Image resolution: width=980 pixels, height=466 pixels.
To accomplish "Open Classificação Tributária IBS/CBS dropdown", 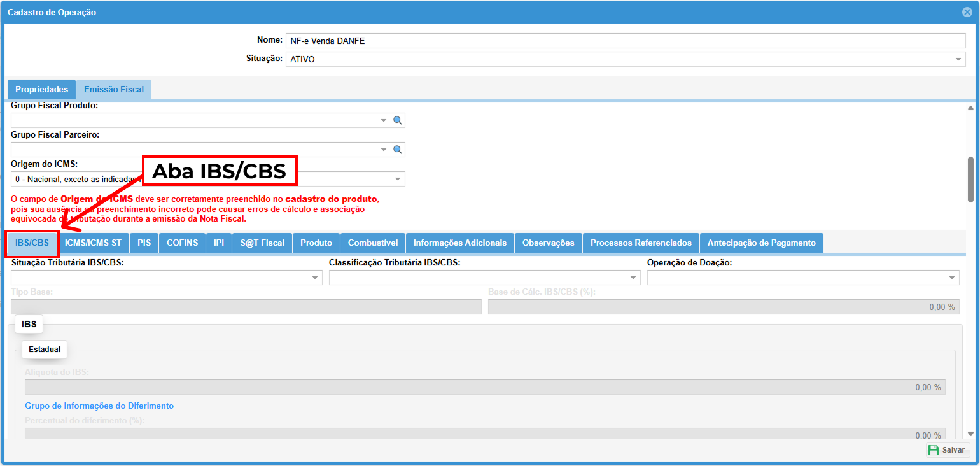I will (x=633, y=278).
